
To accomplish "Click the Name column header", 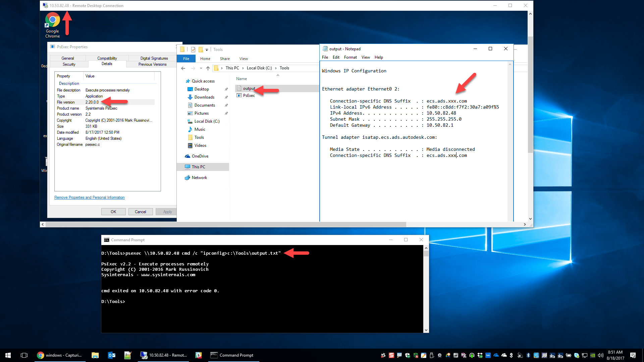I will (x=241, y=79).
